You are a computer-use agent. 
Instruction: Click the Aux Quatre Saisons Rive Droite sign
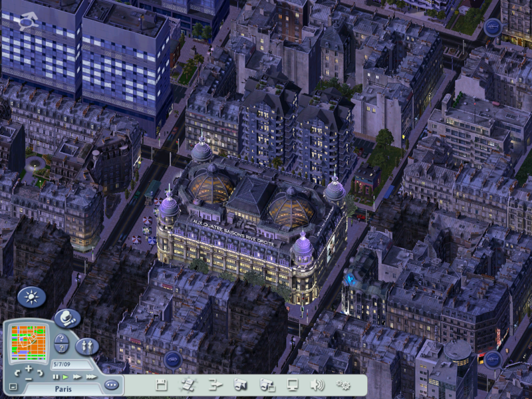[233, 233]
